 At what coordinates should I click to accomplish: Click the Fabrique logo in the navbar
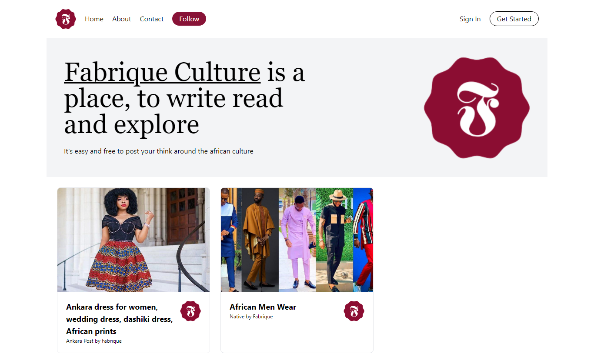coord(66,19)
